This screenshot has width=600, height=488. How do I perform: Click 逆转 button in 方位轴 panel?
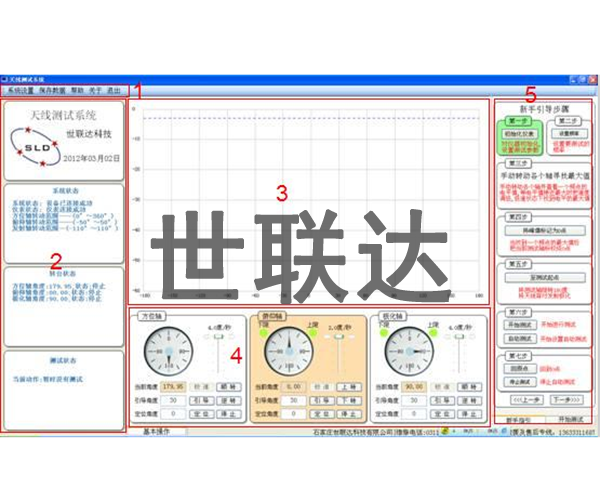[x=229, y=400]
